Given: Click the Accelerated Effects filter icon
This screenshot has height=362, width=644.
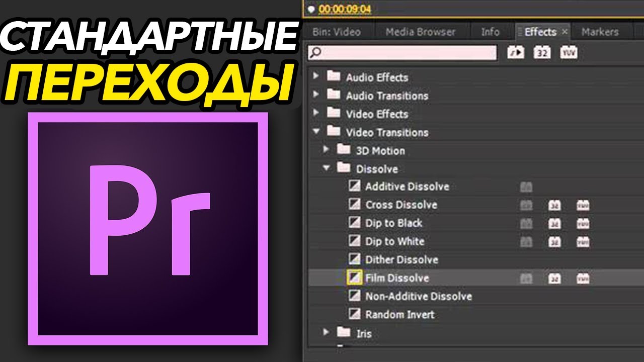Looking at the screenshot, I should point(516,52).
